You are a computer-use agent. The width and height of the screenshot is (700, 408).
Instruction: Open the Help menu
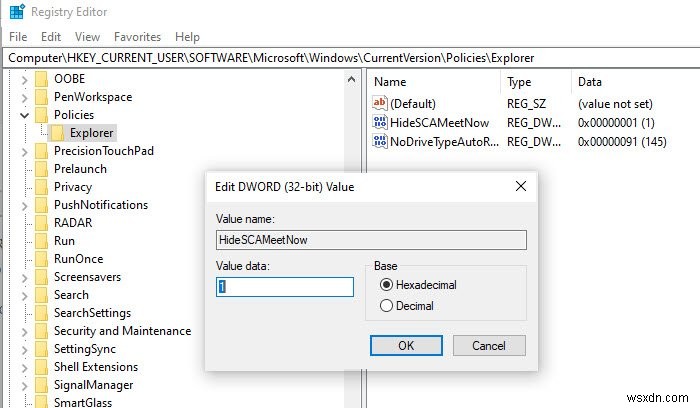(187, 37)
